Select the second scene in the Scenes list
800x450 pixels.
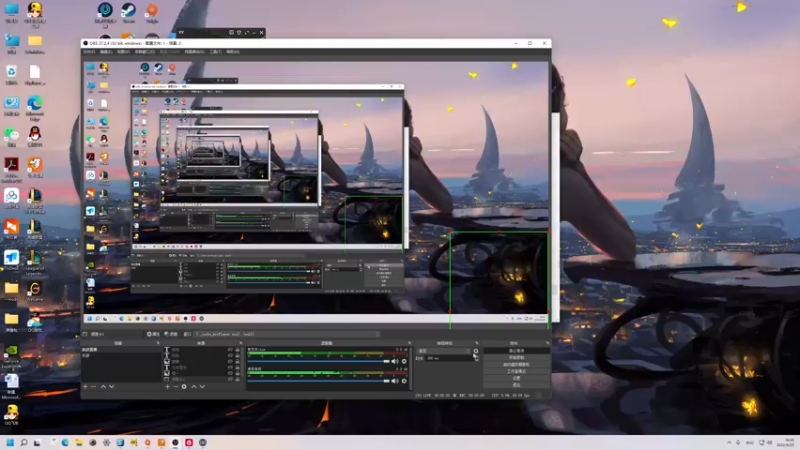pyautogui.click(x=121, y=356)
